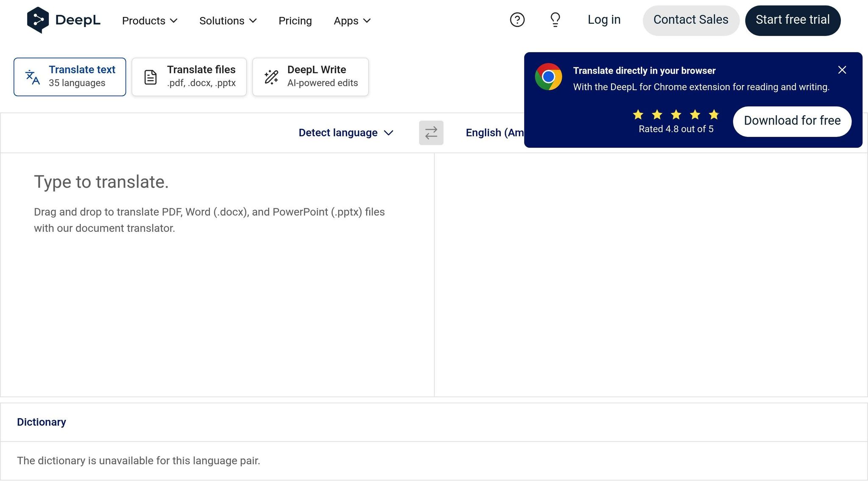This screenshot has height=488, width=868.
Task: Open the Apps dropdown menu
Action: (x=352, y=21)
